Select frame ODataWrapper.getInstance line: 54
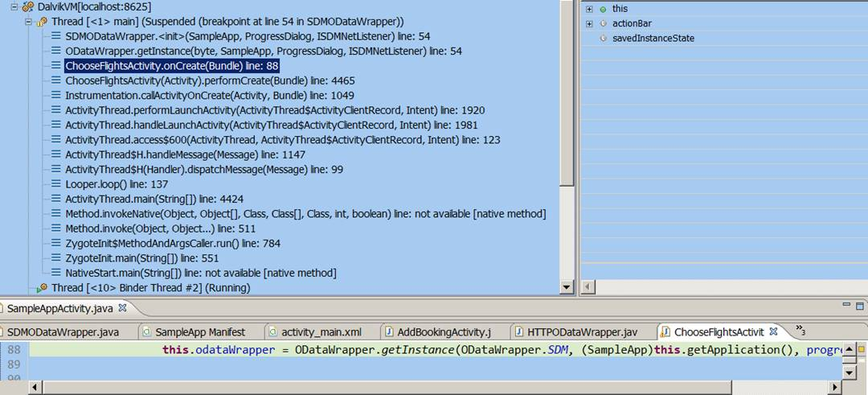868x395 pixels. 264,51
